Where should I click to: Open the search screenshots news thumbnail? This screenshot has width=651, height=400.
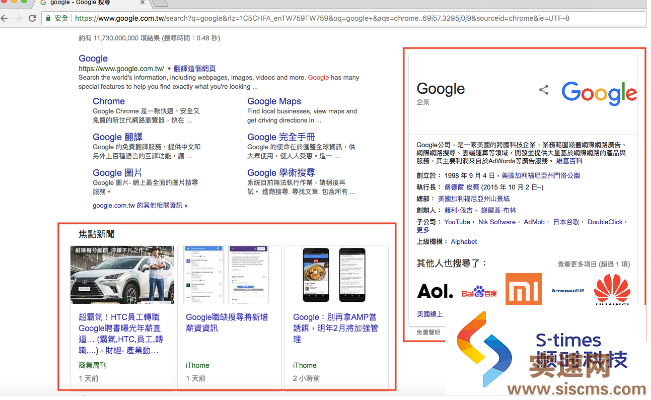click(x=227, y=275)
